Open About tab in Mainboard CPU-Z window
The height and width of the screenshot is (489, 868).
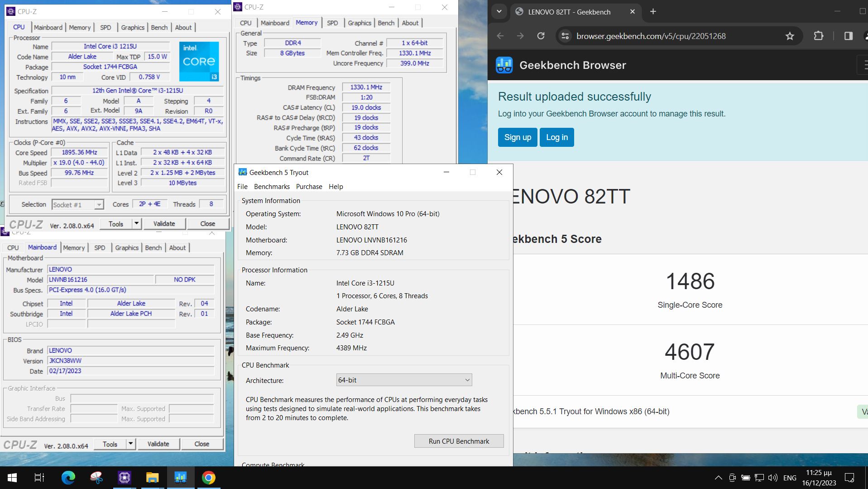177,248
